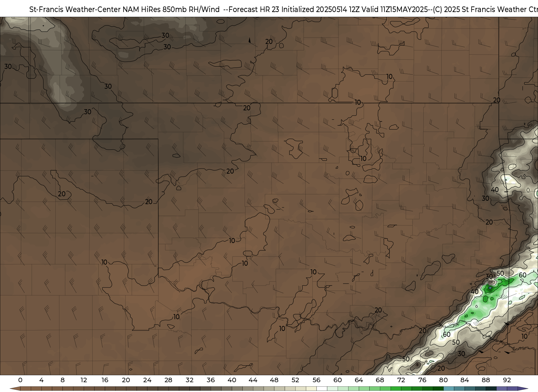This screenshot has width=538, height=392.
Task: Click colorbar tick label "88"
Action: click(486, 380)
